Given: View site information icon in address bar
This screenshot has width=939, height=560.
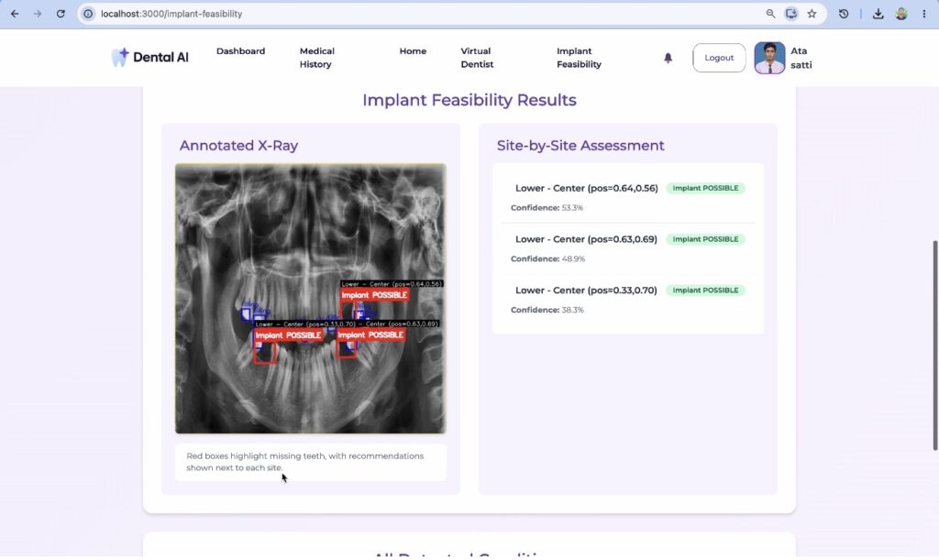Looking at the screenshot, I should tap(88, 14).
